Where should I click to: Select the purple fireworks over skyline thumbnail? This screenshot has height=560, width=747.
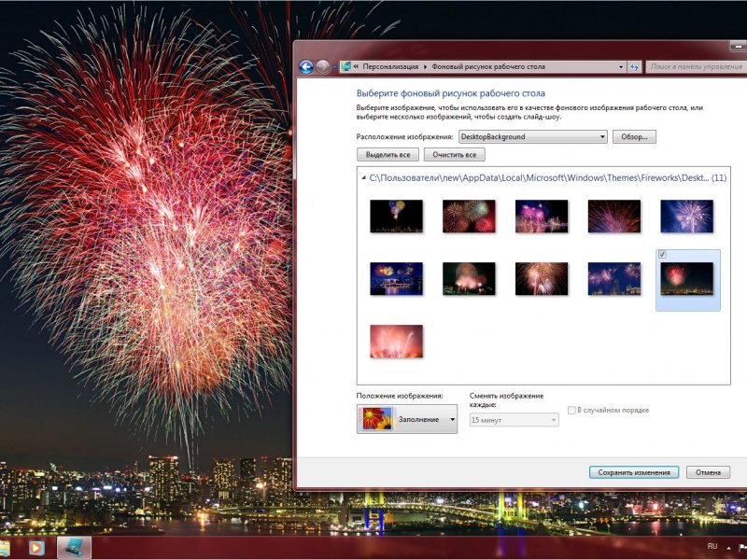614,278
